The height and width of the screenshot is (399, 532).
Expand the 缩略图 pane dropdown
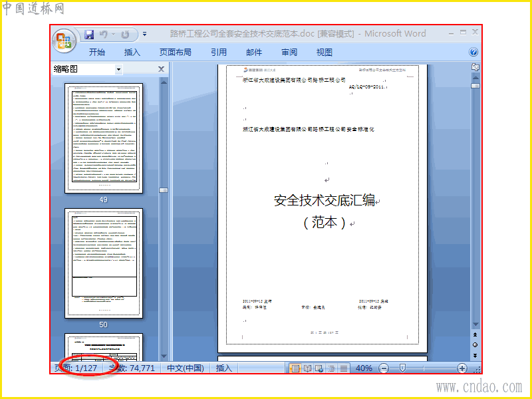click(118, 70)
